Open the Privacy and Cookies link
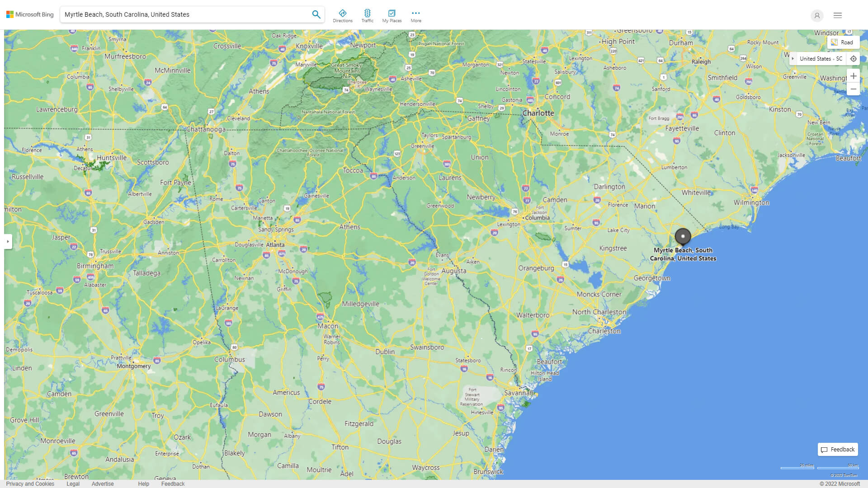 (29, 483)
